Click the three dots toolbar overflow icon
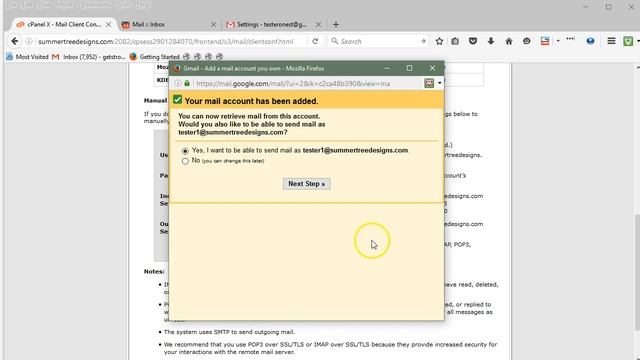The height and width of the screenshot is (360, 640). 571,39
